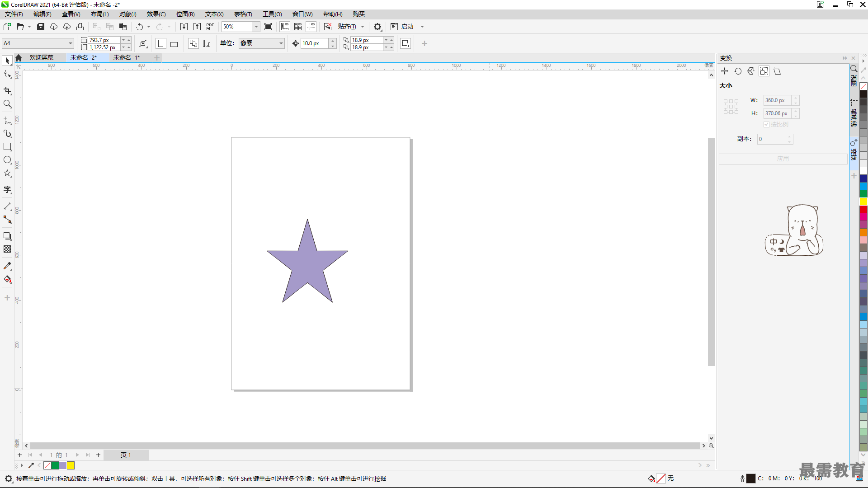Image resolution: width=868 pixels, height=488 pixels.
Task: Open the units dropdown
Action: point(281,43)
